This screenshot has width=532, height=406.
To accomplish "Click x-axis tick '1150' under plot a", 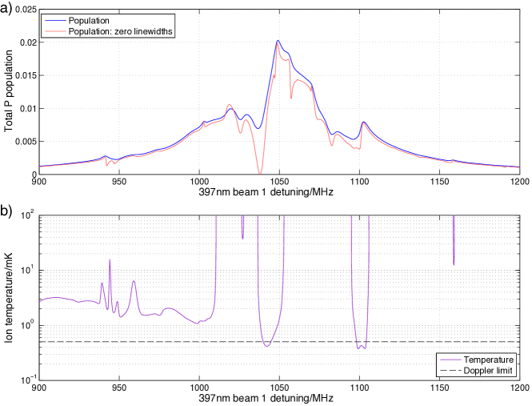I will point(439,182).
